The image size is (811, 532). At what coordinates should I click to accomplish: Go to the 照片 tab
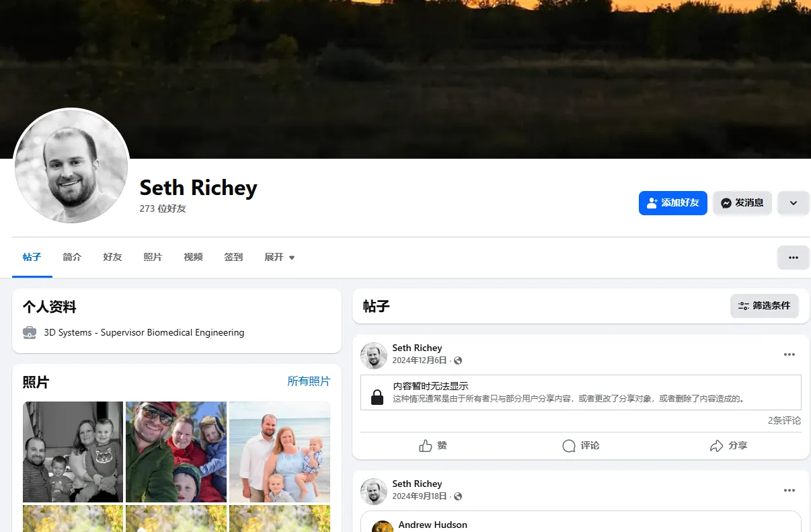[153, 258]
